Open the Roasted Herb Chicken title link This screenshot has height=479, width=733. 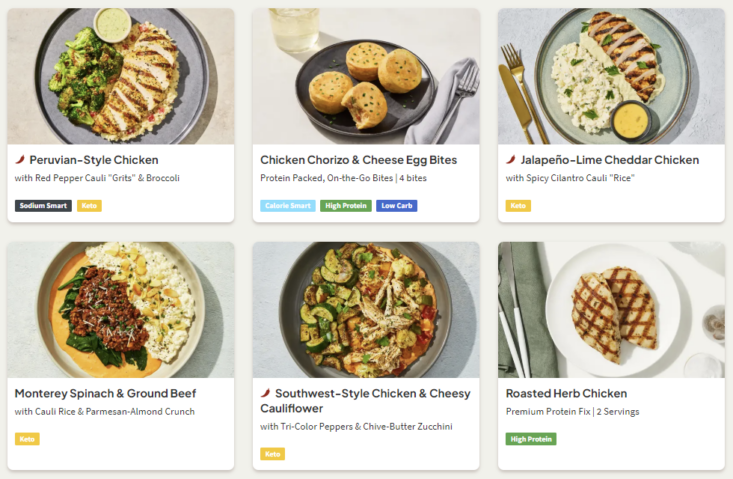pyautogui.click(x=566, y=393)
